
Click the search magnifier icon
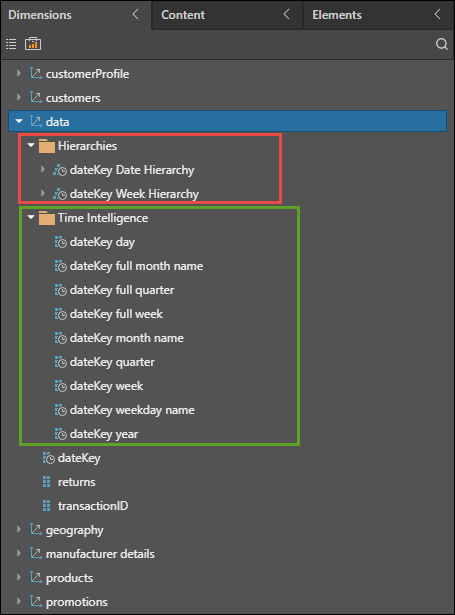[x=442, y=44]
